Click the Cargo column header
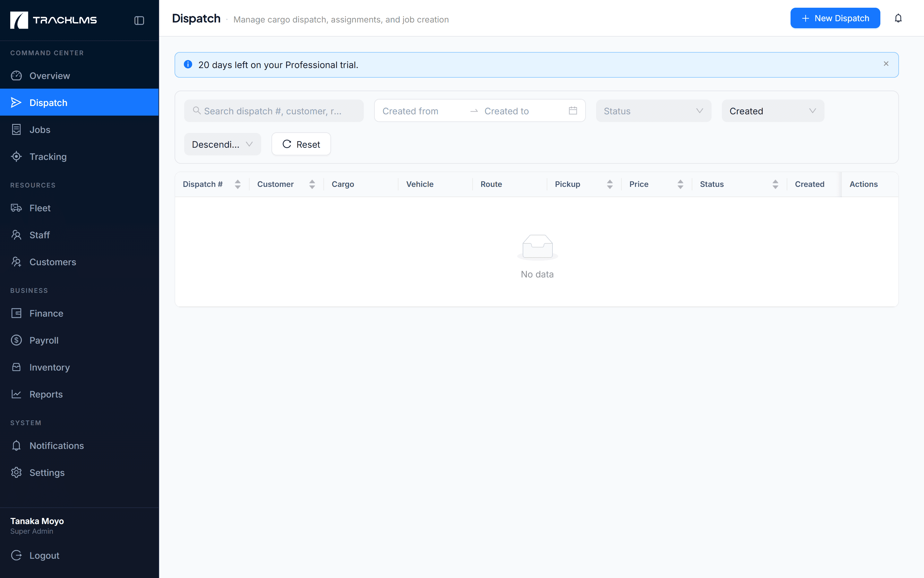 361,184
